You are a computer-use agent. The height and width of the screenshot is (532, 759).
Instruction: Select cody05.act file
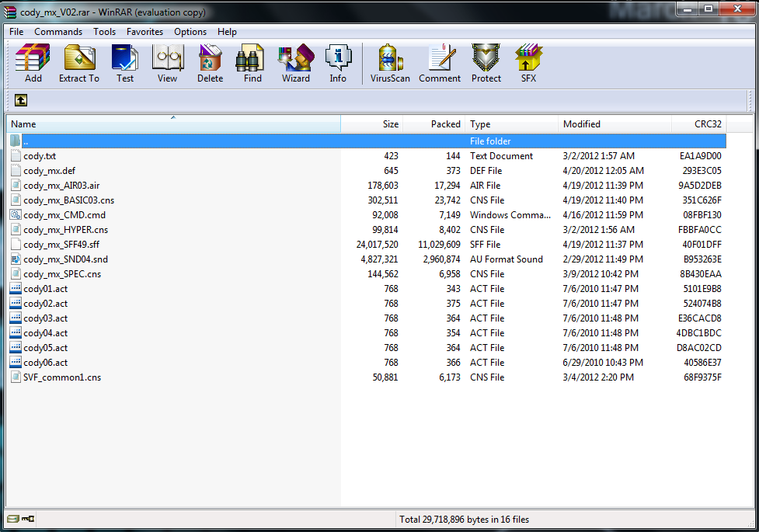pyautogui.click(x=46, y=348)
